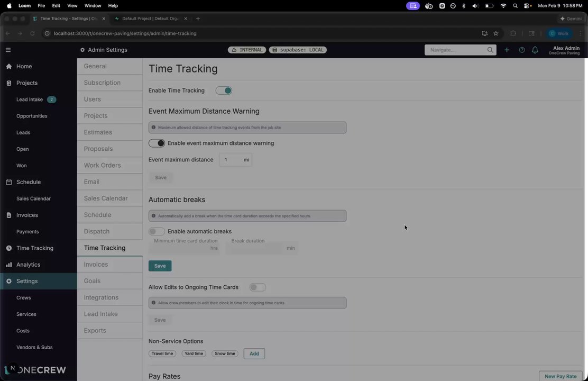The height and width of the screenshot is (381, 588).
Task: Open the Estimates settings tab
Action: (x=110, y=132)
